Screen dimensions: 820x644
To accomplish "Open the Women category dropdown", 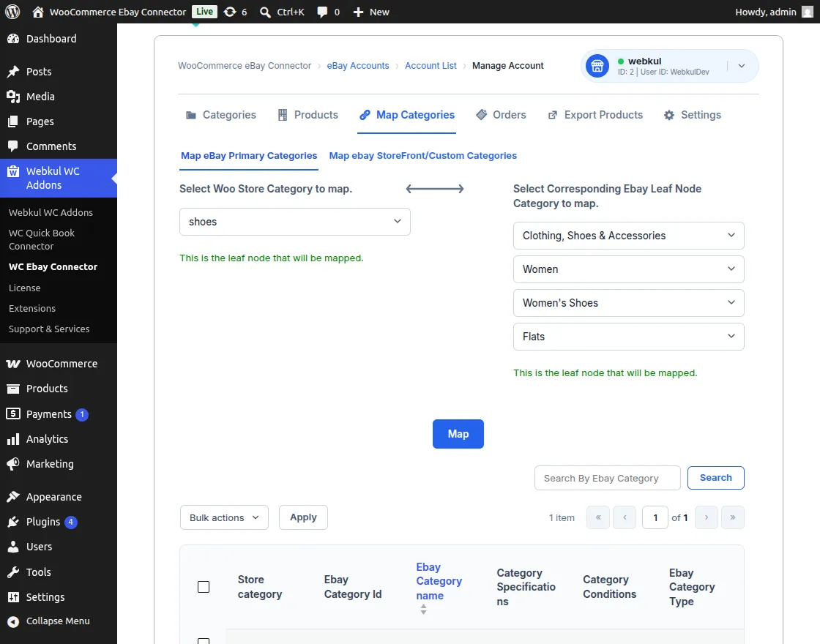I will pos(629,269).
